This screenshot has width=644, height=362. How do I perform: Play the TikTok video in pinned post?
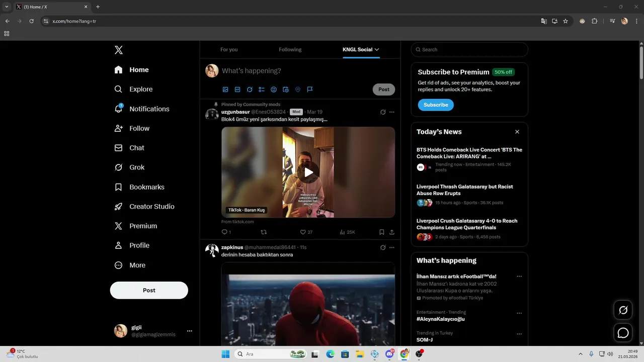308,172
